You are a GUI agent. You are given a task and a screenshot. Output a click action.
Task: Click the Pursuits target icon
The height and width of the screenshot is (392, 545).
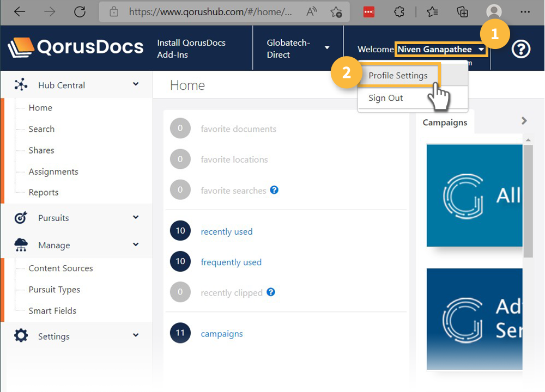(x=21, y=218)
